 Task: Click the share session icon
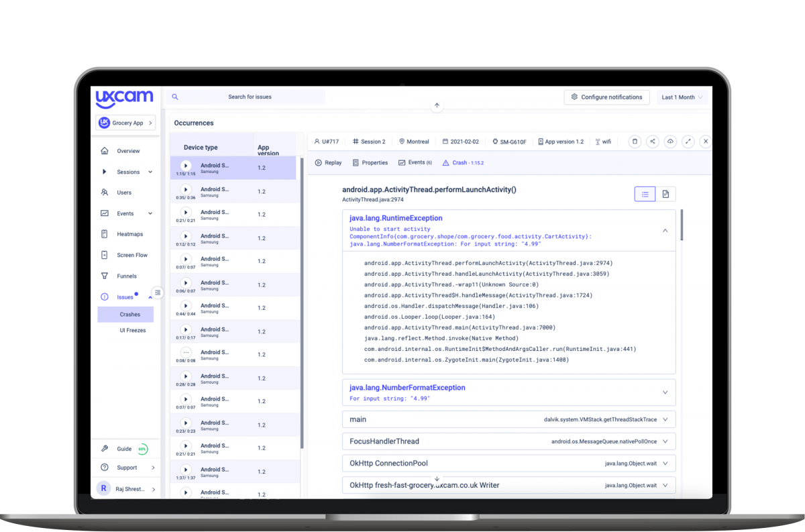pyautogui.click(x=652, y=142)
